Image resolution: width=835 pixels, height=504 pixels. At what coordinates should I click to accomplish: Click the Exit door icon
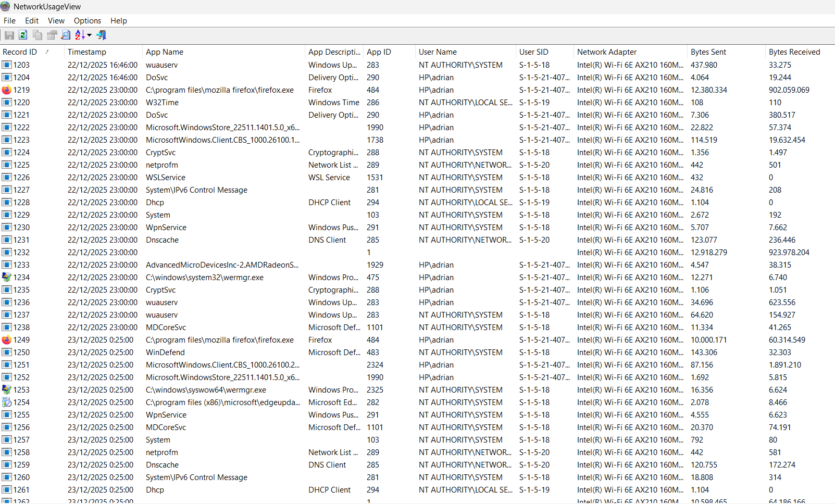(102, 35)
